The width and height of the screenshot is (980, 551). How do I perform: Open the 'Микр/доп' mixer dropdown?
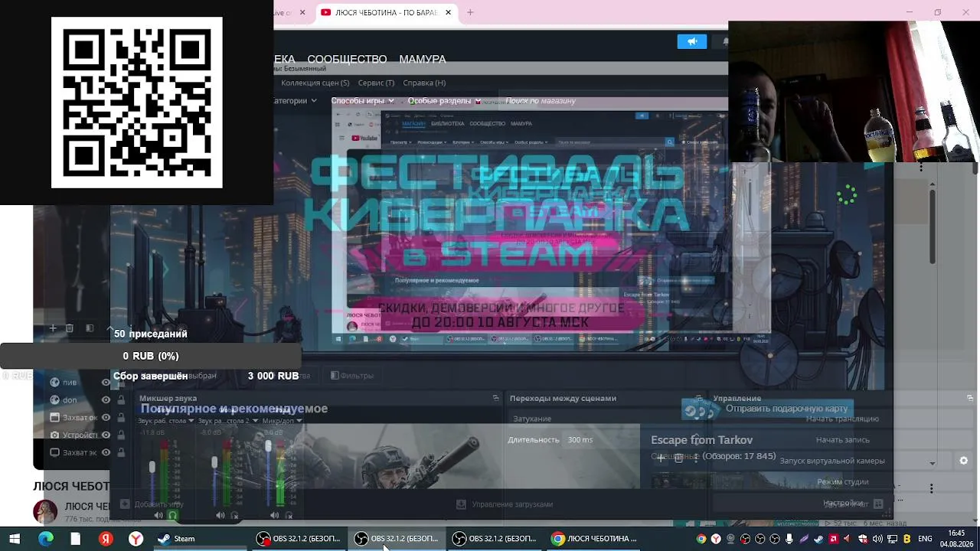pyautogui.click(x=299, y=420)
